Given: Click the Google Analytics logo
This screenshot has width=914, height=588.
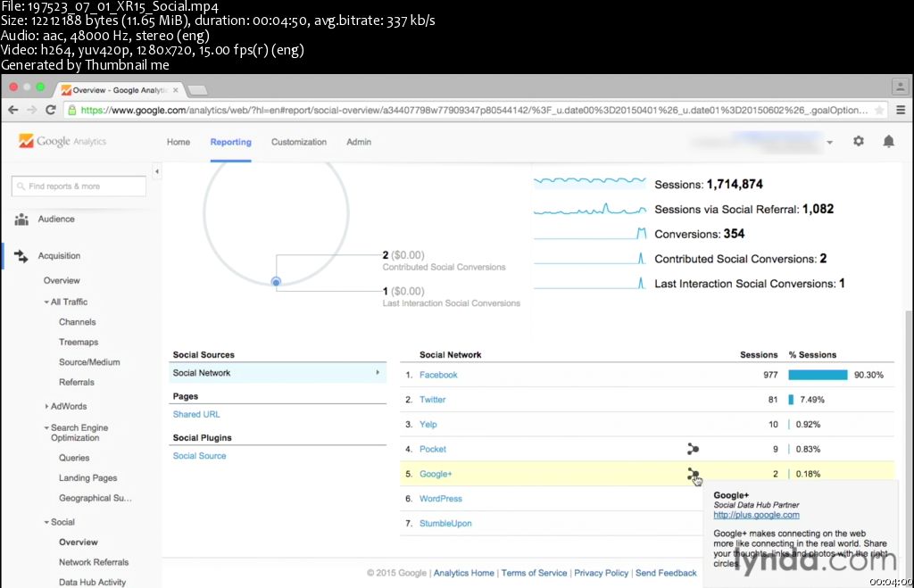Looking at the screenshot, I should coord(62,141).
